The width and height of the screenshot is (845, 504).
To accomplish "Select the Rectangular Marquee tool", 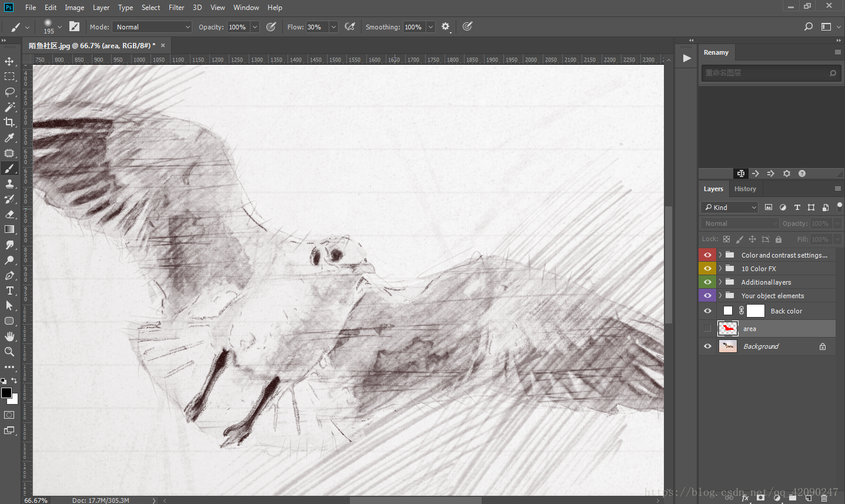I will [x=9, y=76].
